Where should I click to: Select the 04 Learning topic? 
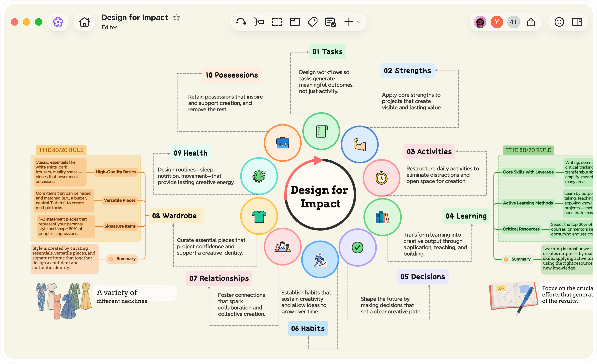point(466,216)
